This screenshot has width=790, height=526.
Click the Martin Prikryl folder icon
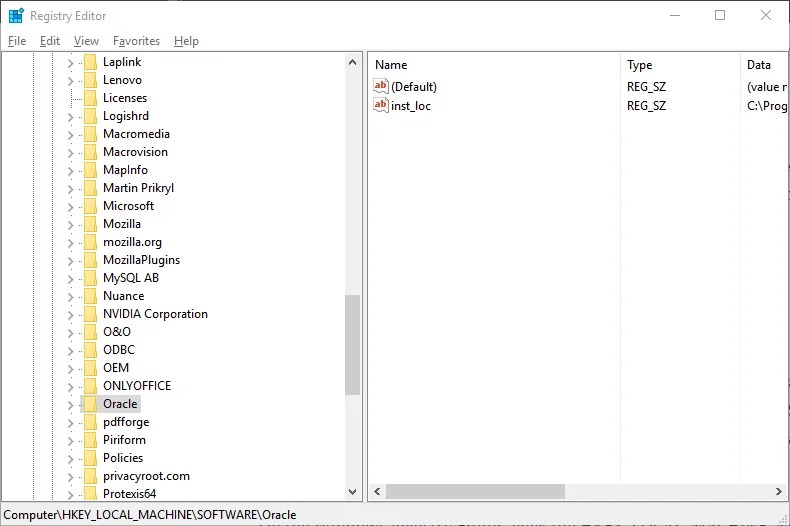(90, 188)
